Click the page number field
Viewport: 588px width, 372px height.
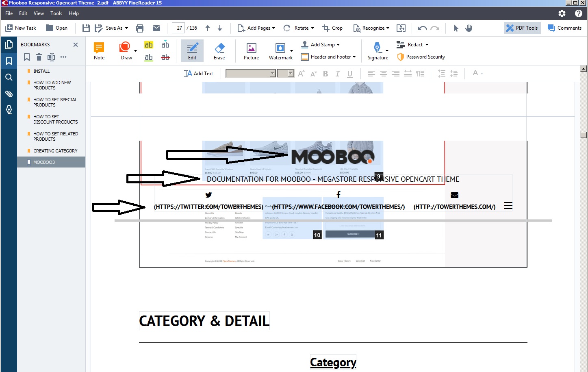click(178, 28)
